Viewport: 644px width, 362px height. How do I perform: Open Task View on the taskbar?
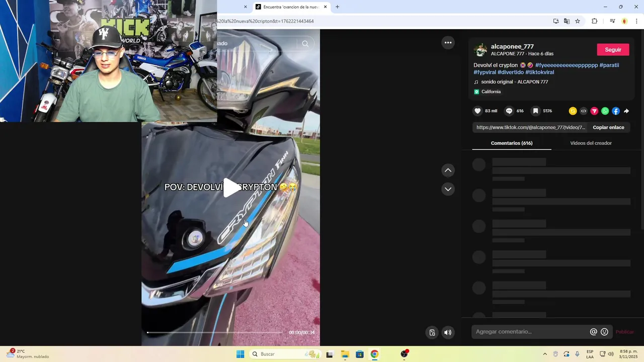click(x=330, y=354)
